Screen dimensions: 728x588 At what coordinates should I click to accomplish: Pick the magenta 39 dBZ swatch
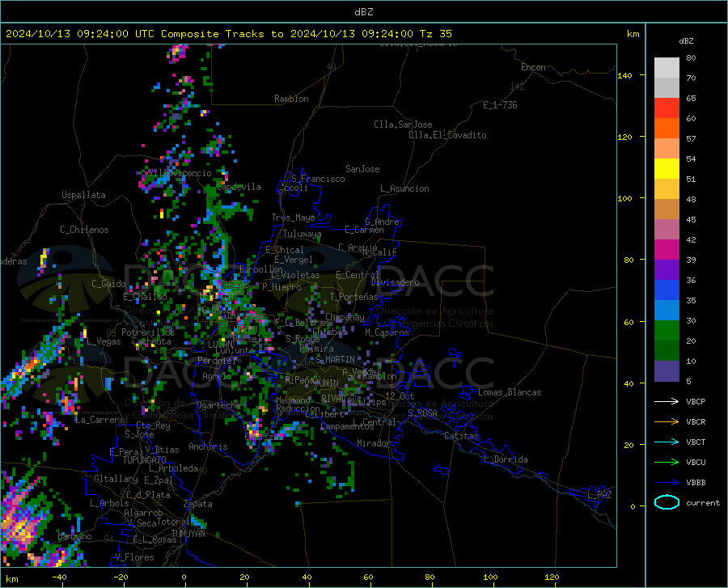click(x=667, y=250)
